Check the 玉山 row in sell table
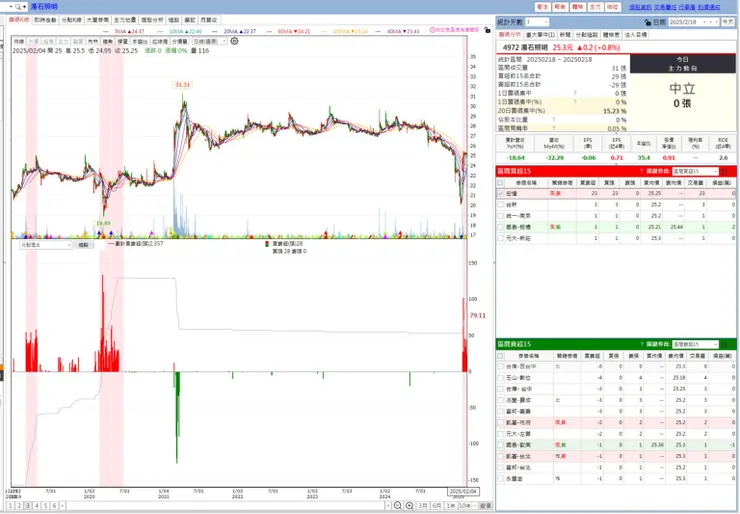The image size is (740, 514). 500,378
